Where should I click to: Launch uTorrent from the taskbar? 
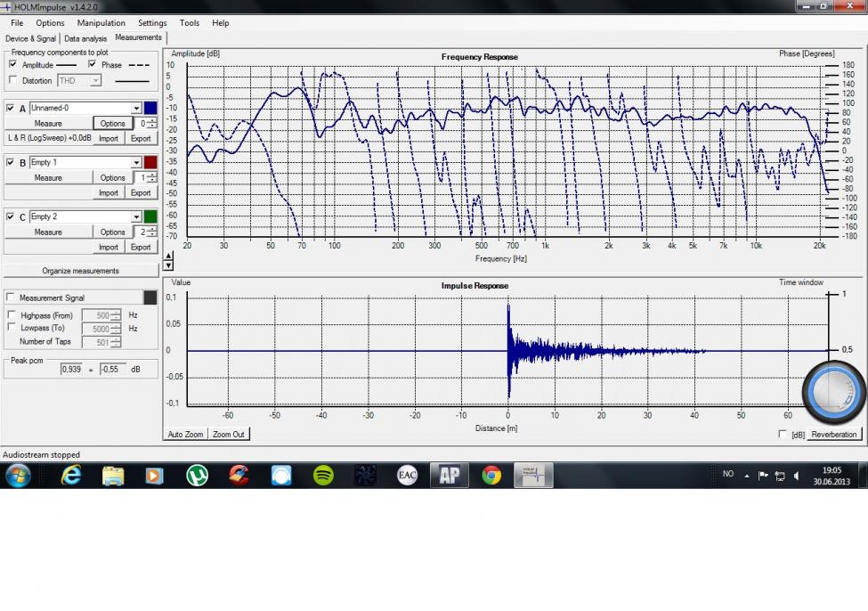click(x=197, y=476)
